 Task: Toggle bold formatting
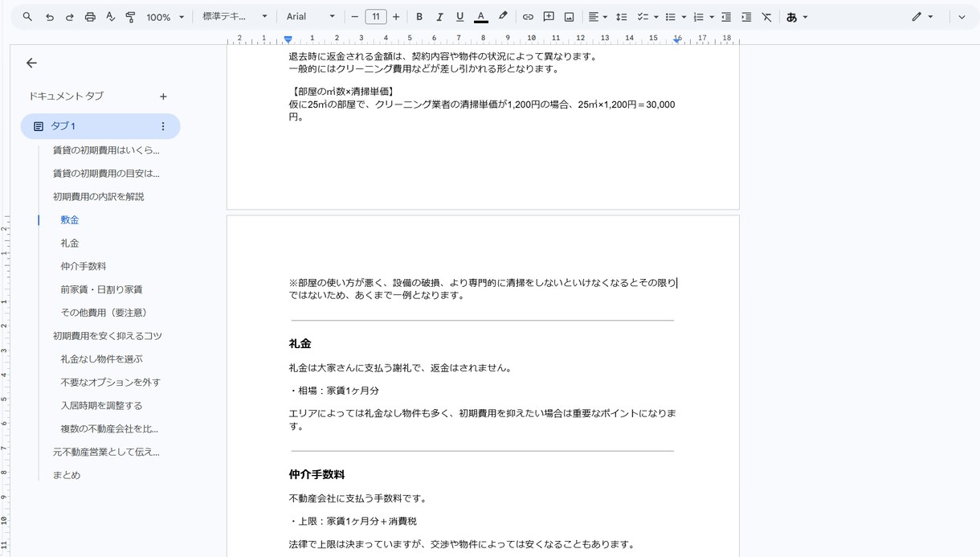coord(419,17)
